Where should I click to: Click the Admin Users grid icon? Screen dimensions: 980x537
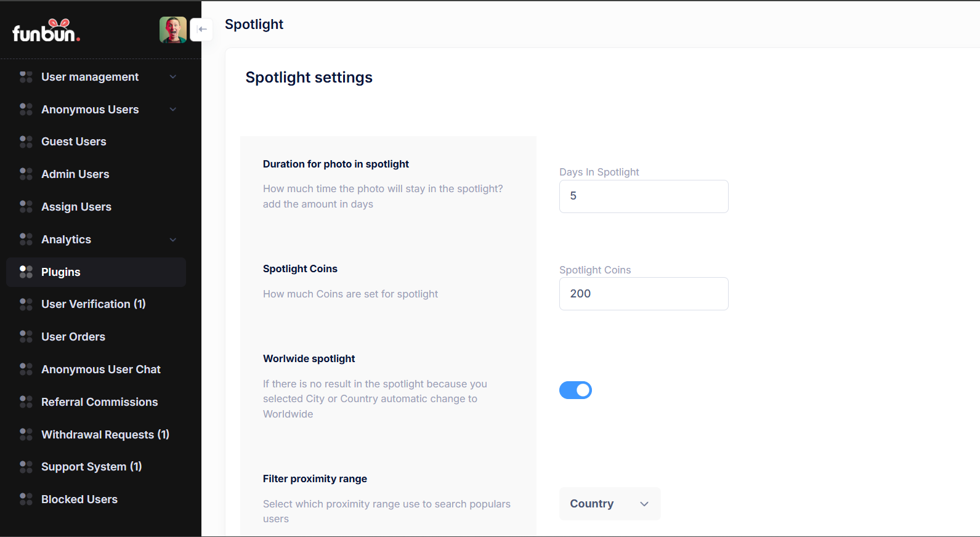pyautogui.click(x=26, y=174)
